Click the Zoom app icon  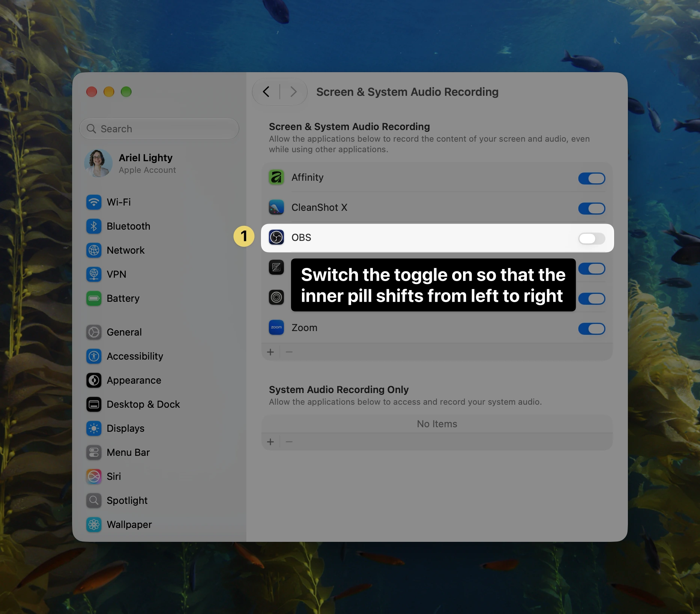276,328
